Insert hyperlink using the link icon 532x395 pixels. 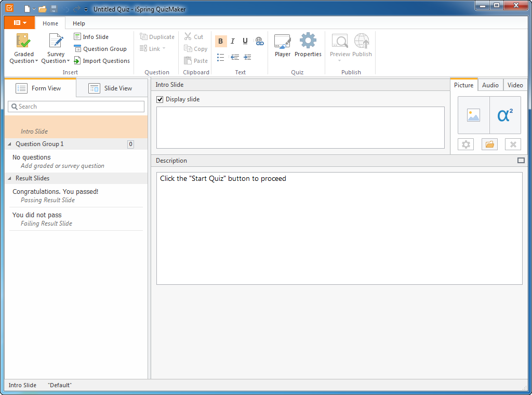click(x=259, y=42)
